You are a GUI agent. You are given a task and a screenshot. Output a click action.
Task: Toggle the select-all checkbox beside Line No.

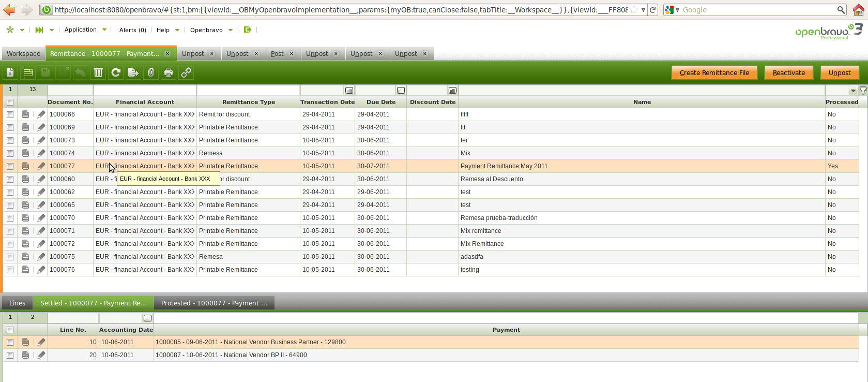pos(10,330)
